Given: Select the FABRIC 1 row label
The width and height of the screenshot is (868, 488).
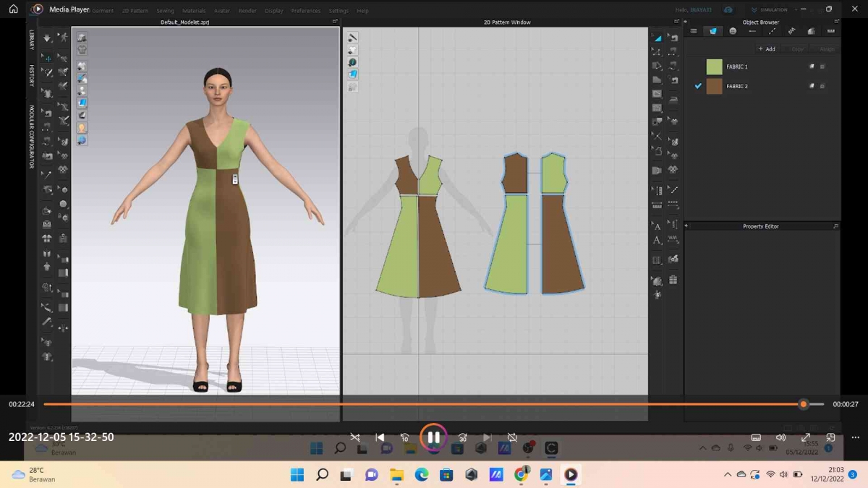Looking at the screenshot, I should click(737, 67).
